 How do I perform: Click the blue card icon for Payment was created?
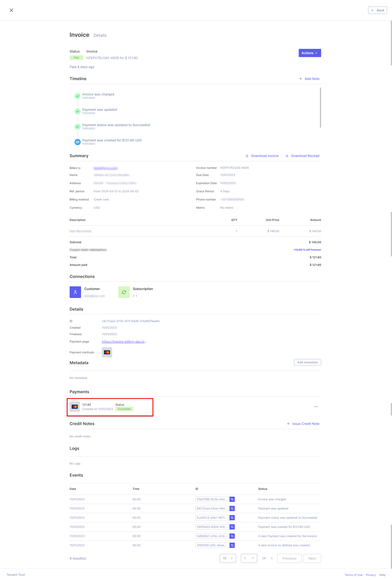click(x=78, y=142)
